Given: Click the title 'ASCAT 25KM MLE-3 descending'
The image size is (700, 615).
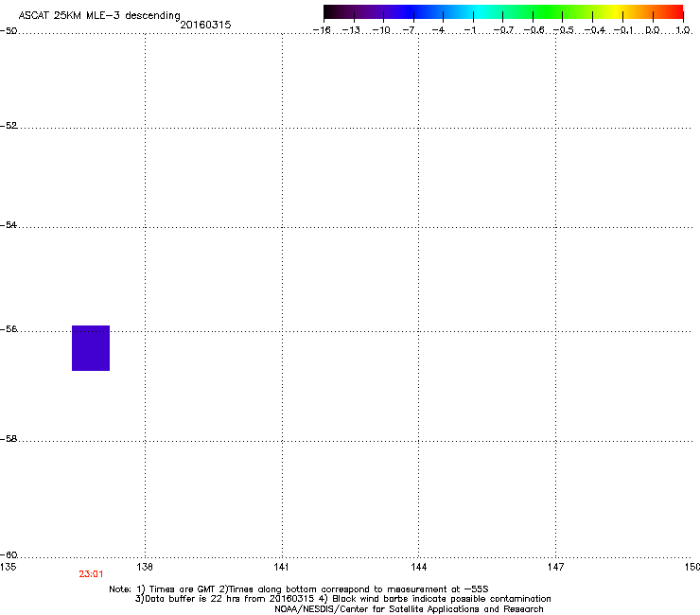Looking at the screenshot, I should [x=99, y=16].
